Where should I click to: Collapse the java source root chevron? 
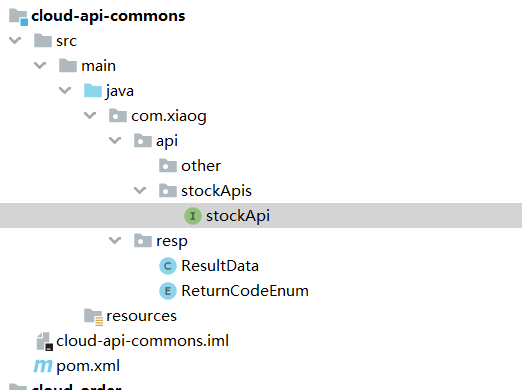click(x=65, y=90)
